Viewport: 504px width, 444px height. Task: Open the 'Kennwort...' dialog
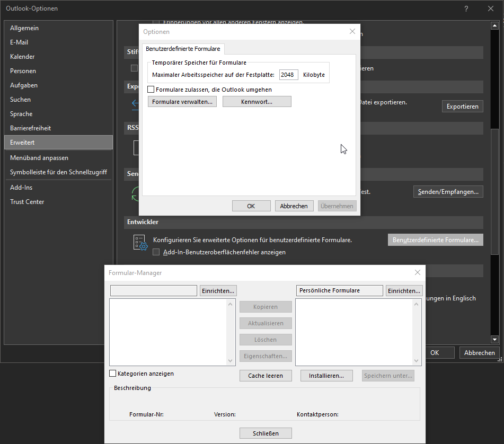(257, 102)
